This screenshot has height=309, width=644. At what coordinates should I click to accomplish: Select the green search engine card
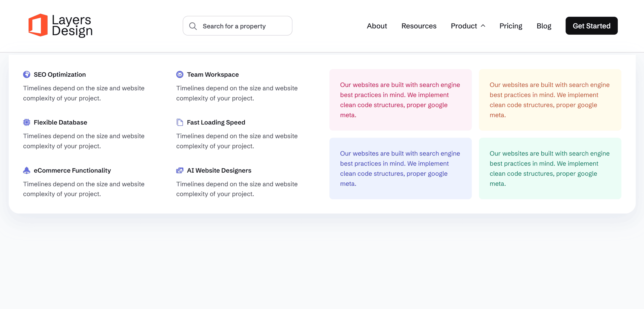[x=550, y=168]
